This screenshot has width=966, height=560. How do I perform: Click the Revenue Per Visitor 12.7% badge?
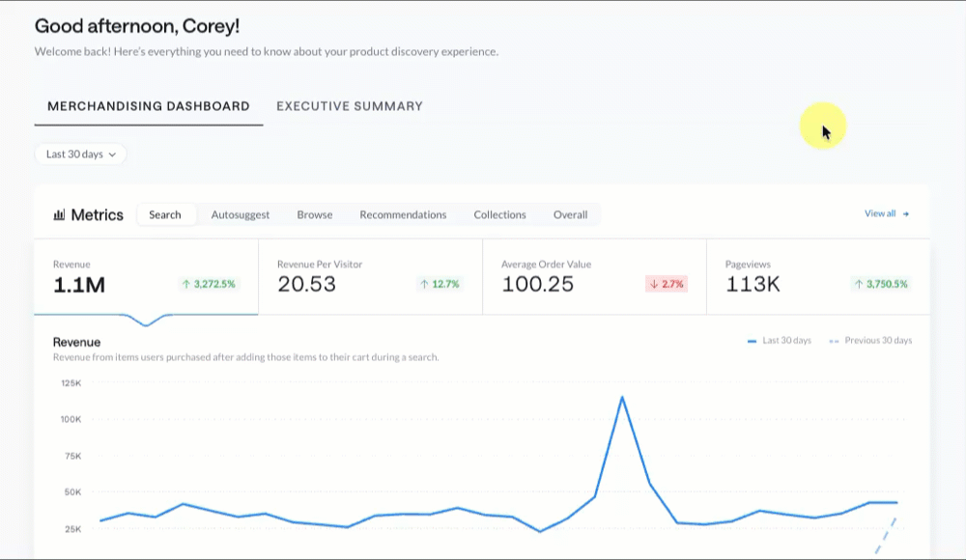click(x=440, y=284)
